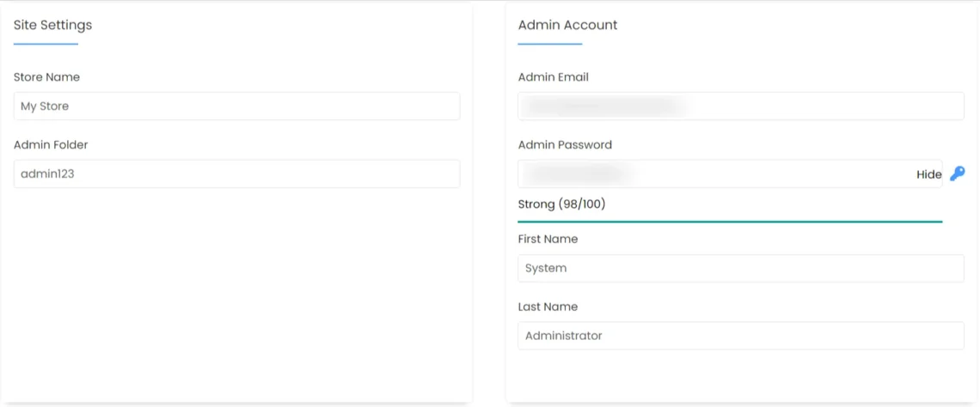This screenshot has width=980, height=407.
Task: Click the key icon to generate password
Action: pos(957,173)
